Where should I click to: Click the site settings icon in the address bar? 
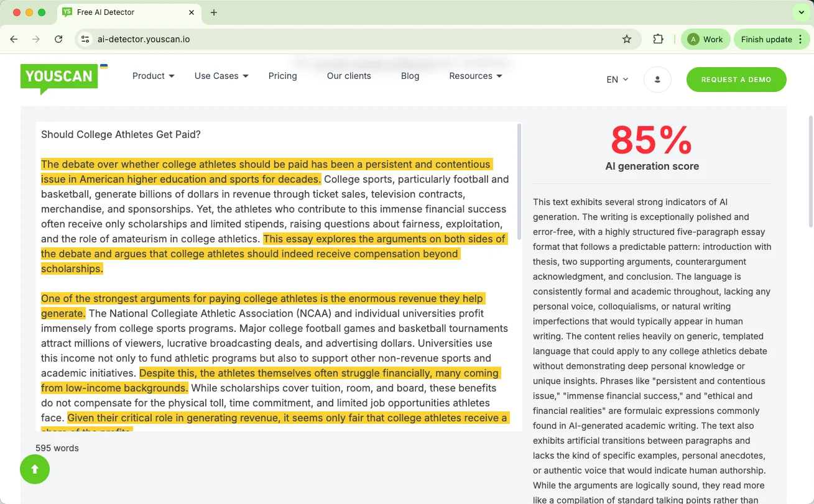(84, 39)
